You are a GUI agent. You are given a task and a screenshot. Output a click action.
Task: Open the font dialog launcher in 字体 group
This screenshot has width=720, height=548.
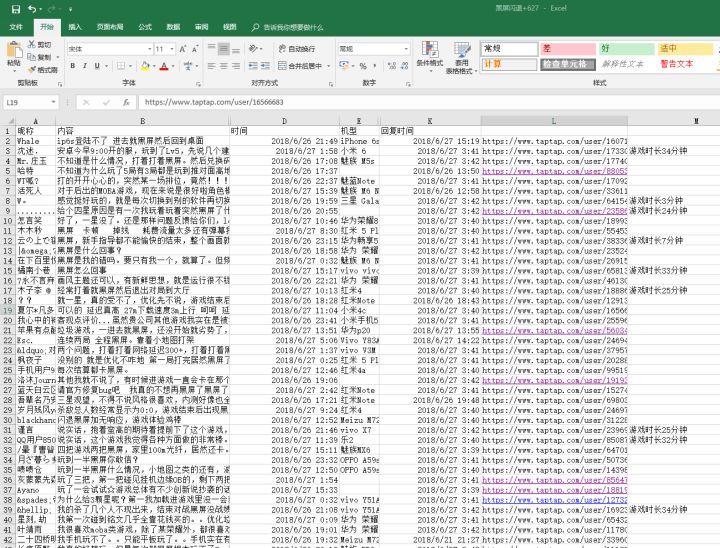(x=198, y=84)
